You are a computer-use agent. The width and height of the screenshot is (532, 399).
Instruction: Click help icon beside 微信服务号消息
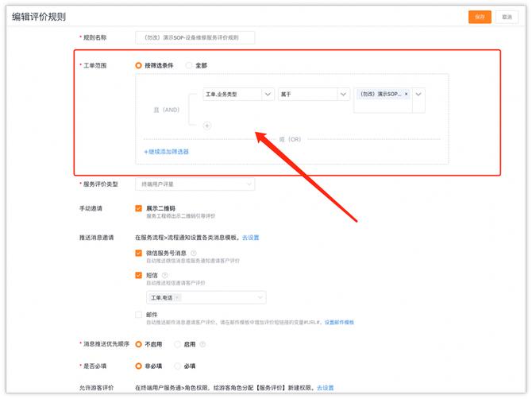click(194, 254)
